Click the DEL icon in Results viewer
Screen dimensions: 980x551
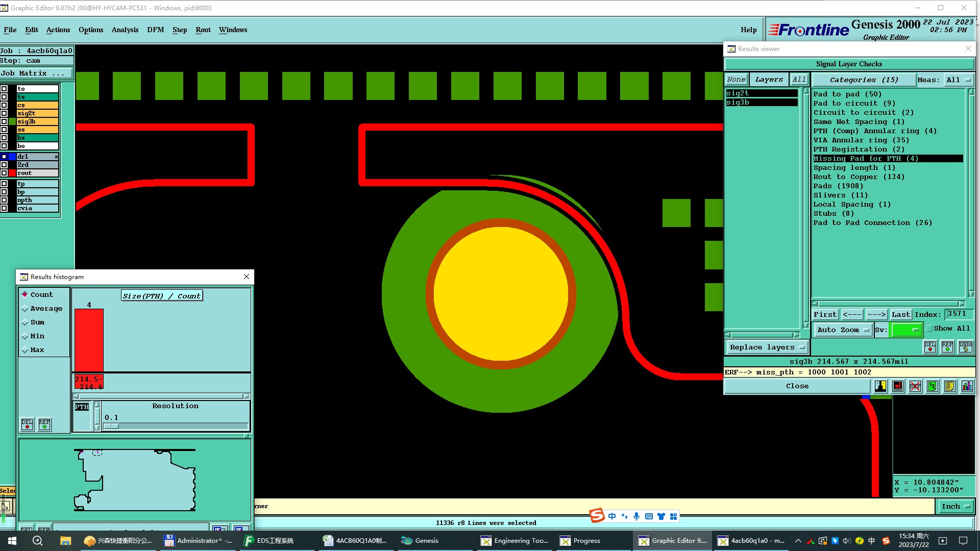pos(930,347)
